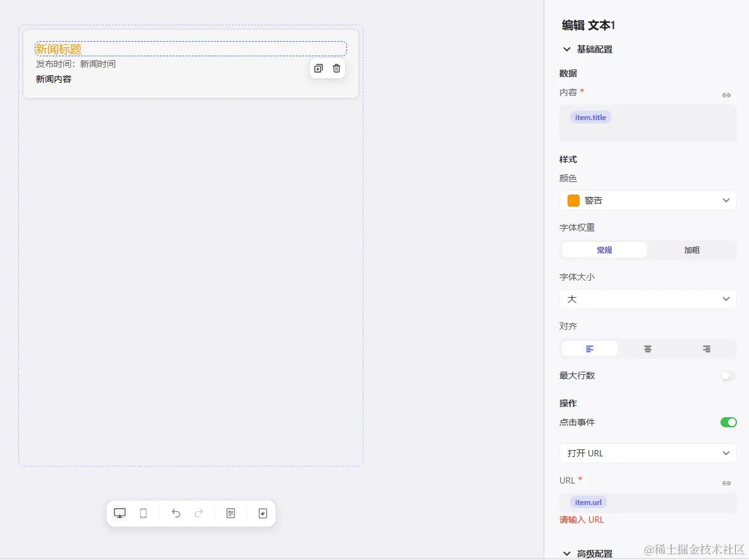
Task: Disable the 点击事件 toggle
Action: (x=728, y=422)
